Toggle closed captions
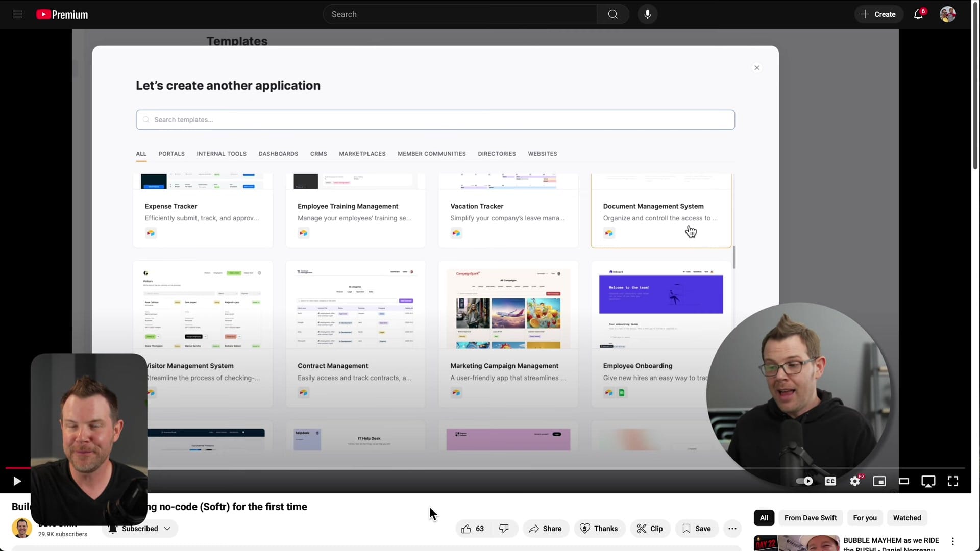Screen dimensions: 980x551 830,481
